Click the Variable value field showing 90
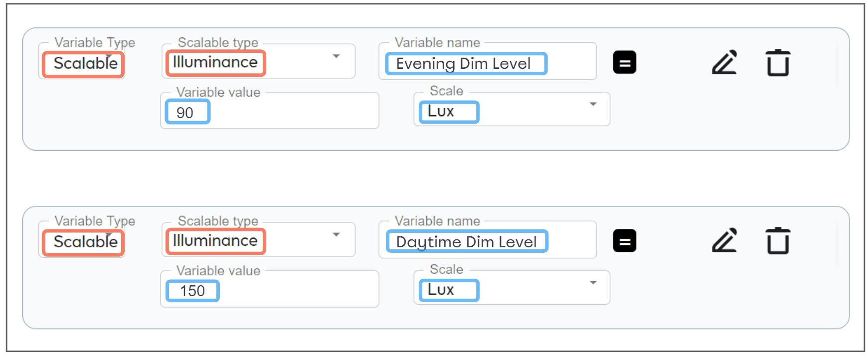This screenshot has height=356, width=868. 270,111
